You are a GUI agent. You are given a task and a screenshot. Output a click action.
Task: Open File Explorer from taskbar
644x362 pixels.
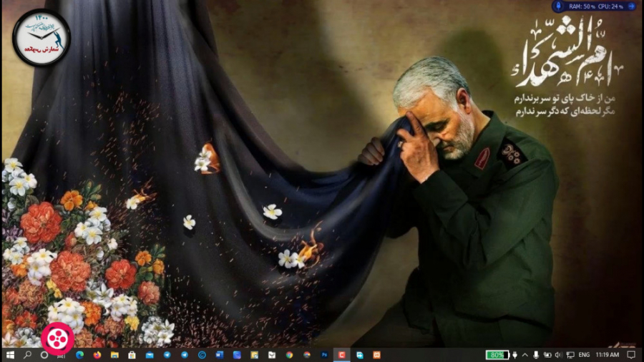tap(114, 355)
